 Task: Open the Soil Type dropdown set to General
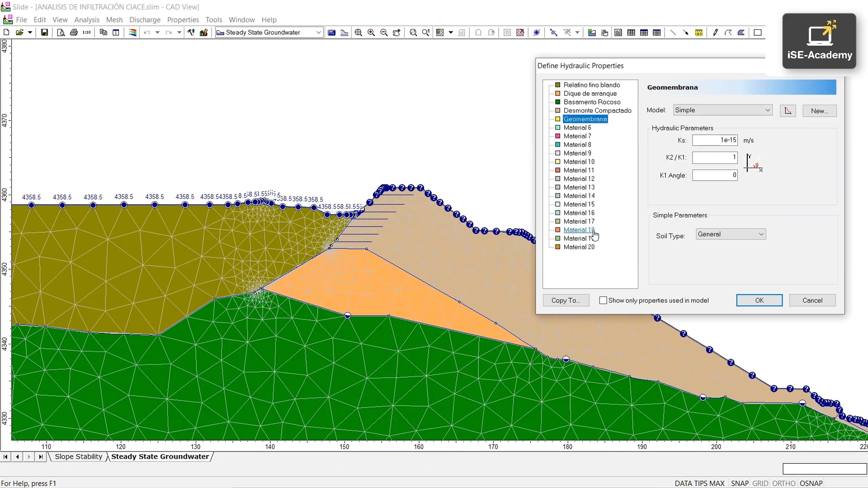point(731,234)
